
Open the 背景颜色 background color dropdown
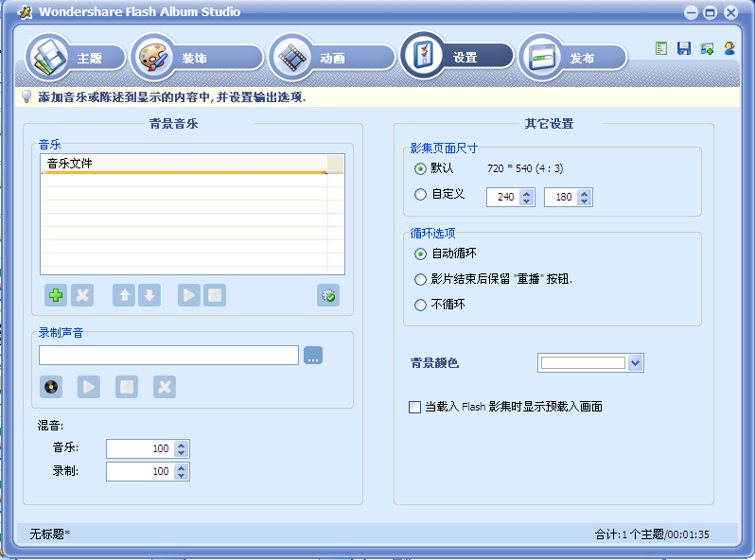pyautogui.click(x=636, y=363)
